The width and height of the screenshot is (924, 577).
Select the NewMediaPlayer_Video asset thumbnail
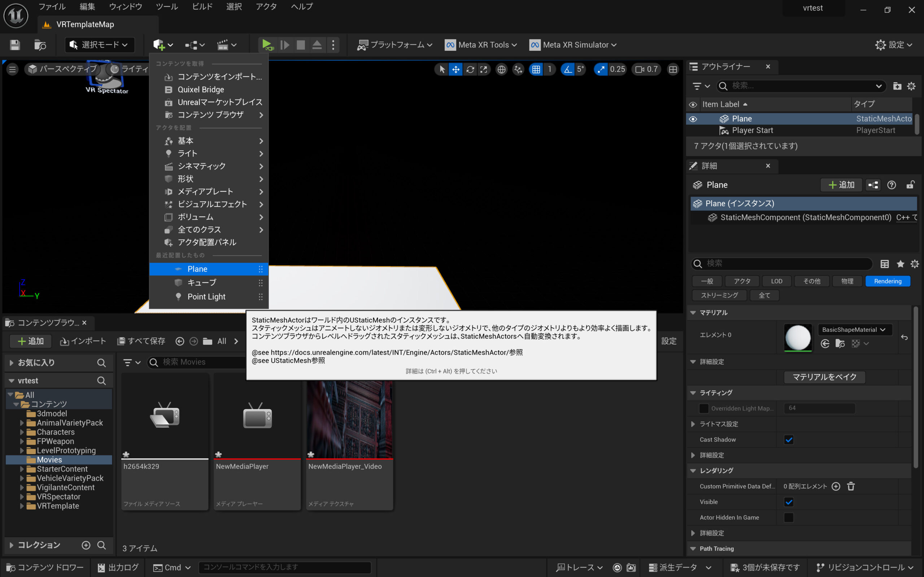coord(349,420)
